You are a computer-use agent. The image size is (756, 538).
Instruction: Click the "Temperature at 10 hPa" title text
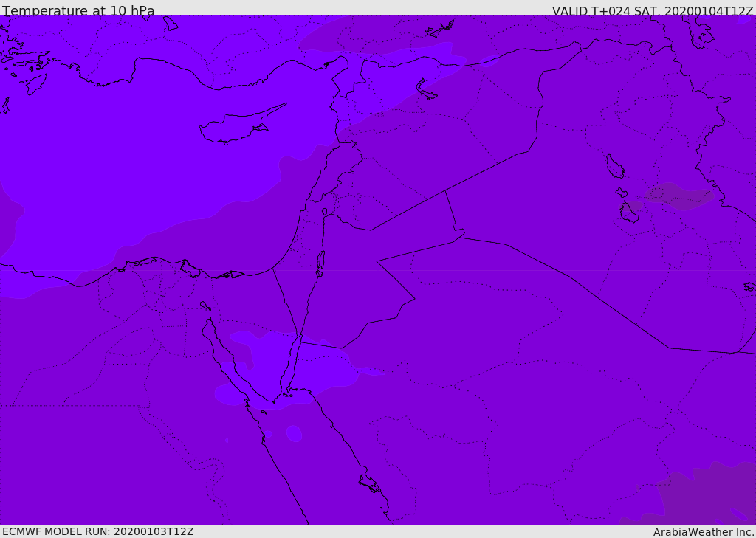point(78,10)
